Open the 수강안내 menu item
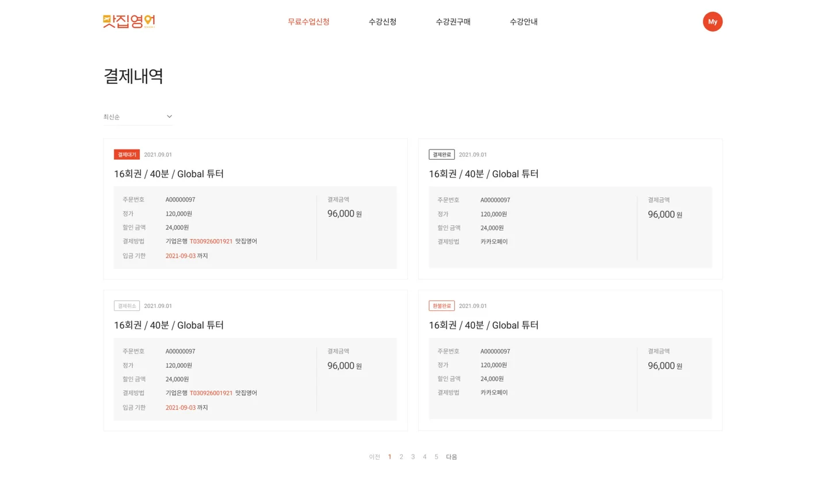 pos(523,22)
